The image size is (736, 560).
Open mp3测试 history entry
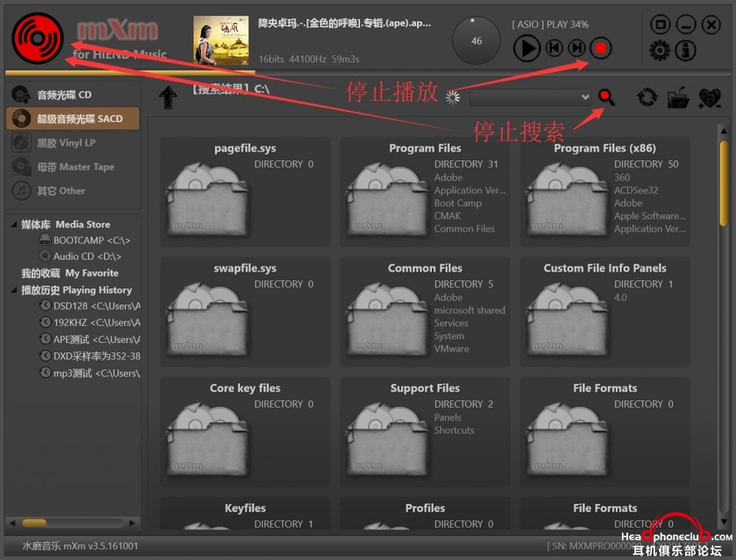[x=90, y=373]
